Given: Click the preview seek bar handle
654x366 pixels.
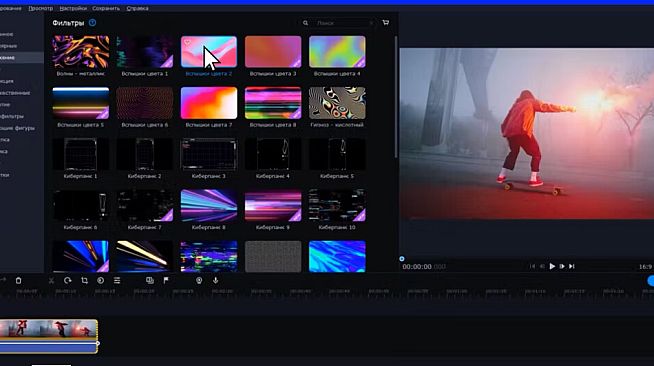Looking at the screenshot, I should tap(402, 259).
